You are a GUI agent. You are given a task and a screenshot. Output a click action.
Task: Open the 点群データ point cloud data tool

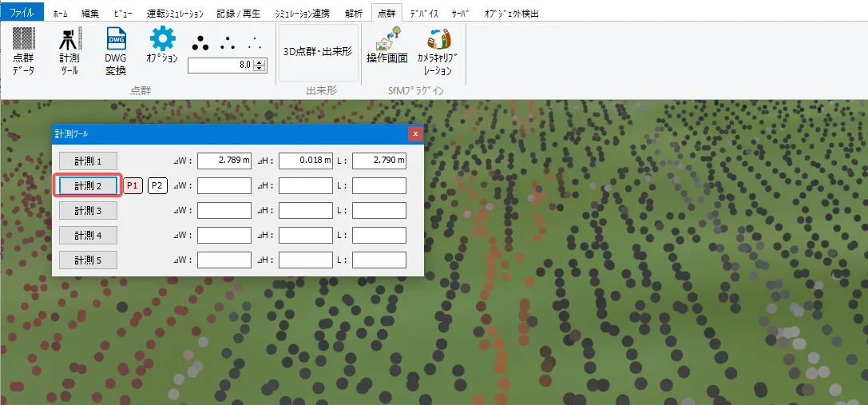tap(24, 52)
